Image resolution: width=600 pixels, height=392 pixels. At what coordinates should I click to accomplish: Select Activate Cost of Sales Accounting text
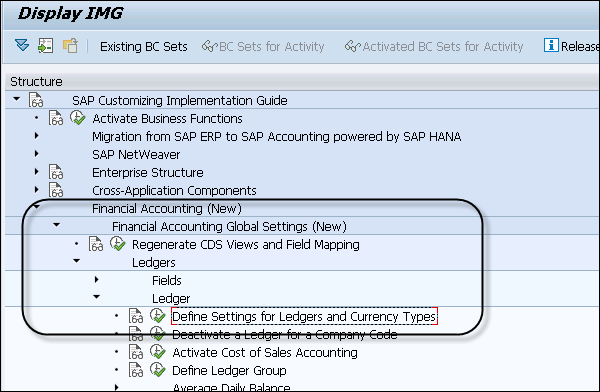(x=265, y=353)
